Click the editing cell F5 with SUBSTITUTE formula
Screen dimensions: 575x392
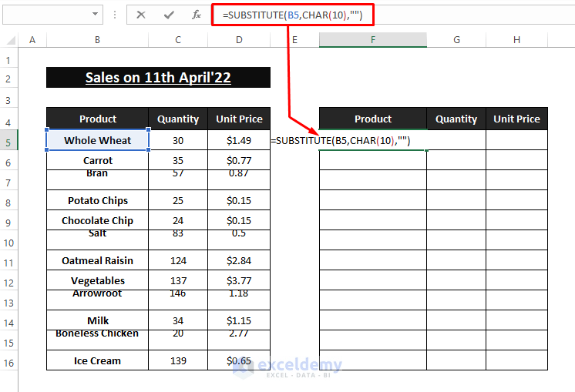pyautogui.click(x=373, y=140)
